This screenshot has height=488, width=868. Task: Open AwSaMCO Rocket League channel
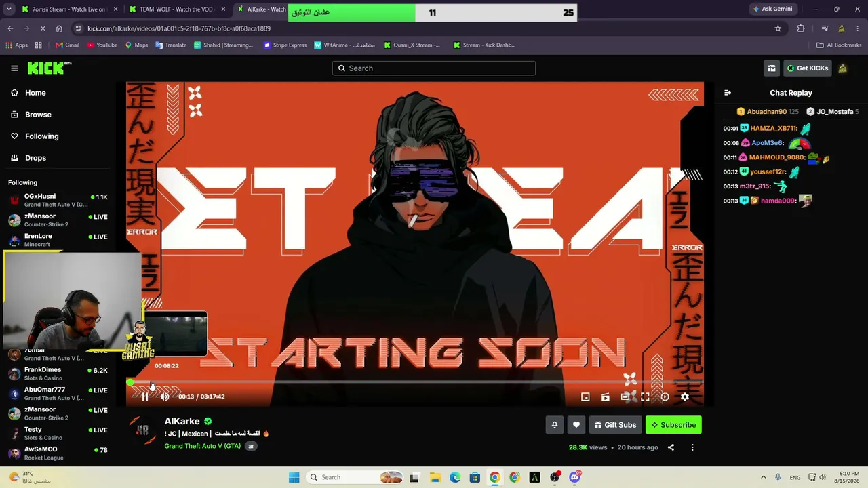coord(58,453)
